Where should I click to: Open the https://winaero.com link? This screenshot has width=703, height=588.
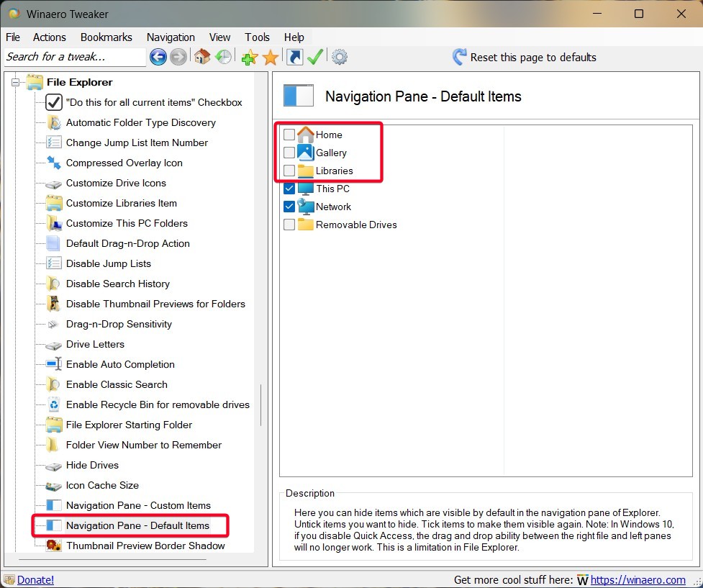pyautogui.click(x=638, y=580)
